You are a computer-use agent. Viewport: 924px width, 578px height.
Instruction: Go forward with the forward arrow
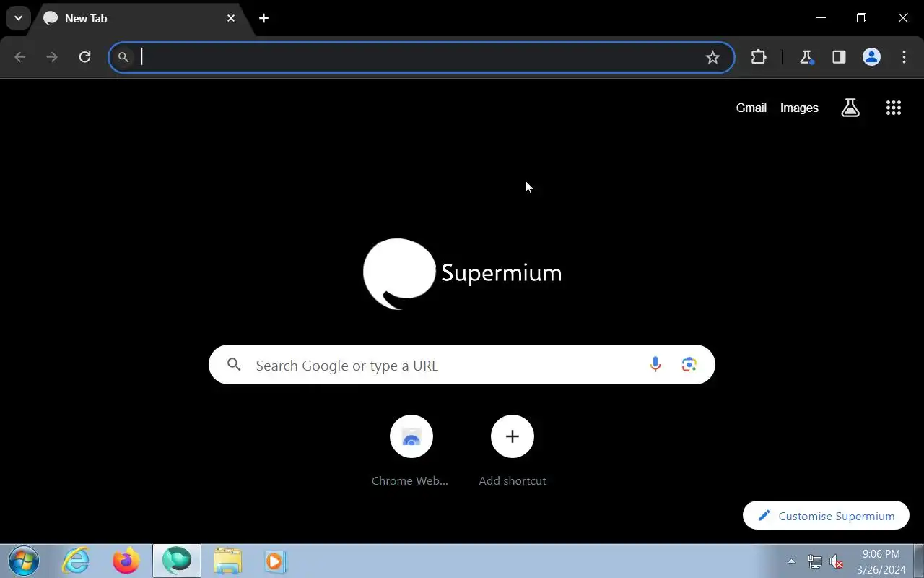pos(52,57)
